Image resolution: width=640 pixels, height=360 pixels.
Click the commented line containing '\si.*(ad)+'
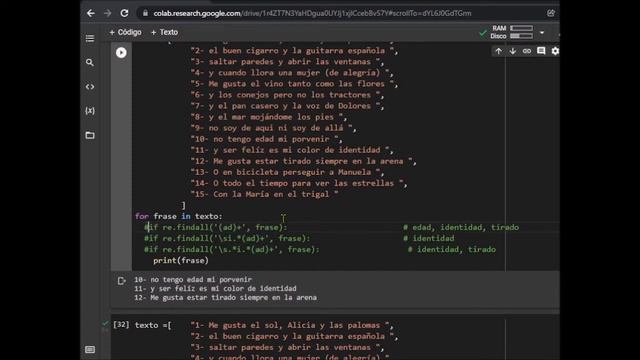pyautogui.click(x=227, y=238)
